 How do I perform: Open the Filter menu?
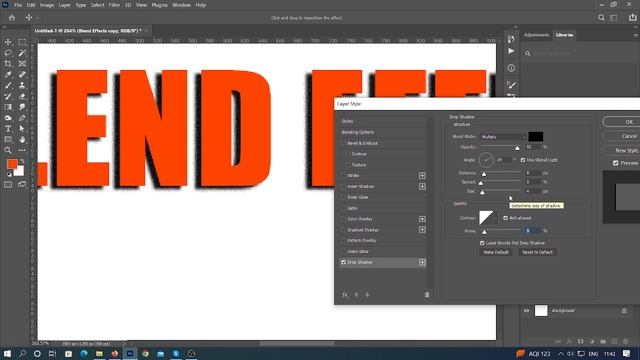pyautogui.click(x=114, y=5)
